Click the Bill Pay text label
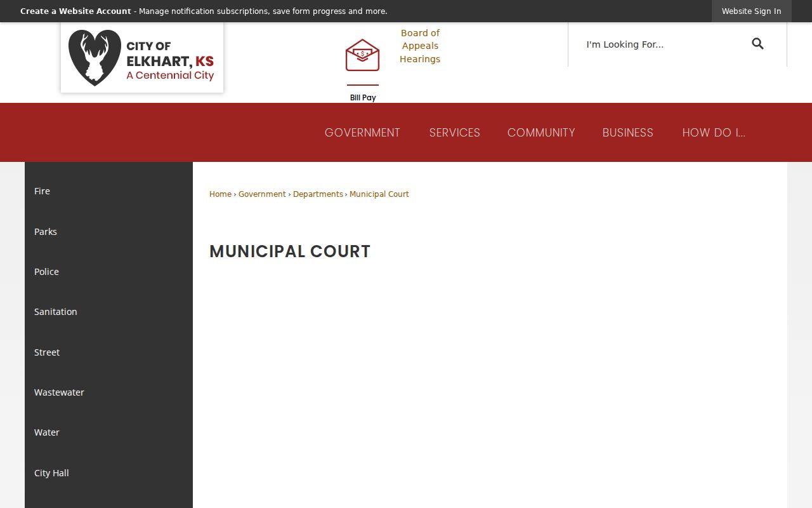The image size is (812, 508). pos(363,98)
